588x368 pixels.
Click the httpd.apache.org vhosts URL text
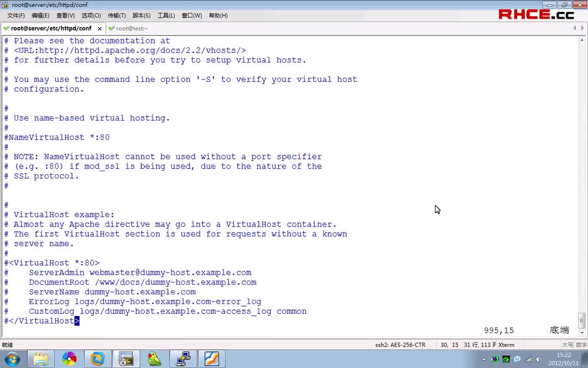click(x=130, y=50)
